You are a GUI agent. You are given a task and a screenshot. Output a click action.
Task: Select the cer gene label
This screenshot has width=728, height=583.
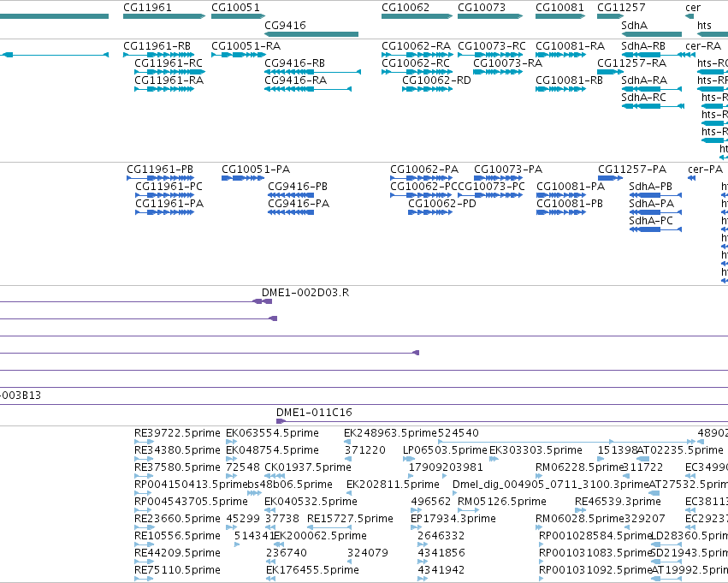[x=693, y=8]
